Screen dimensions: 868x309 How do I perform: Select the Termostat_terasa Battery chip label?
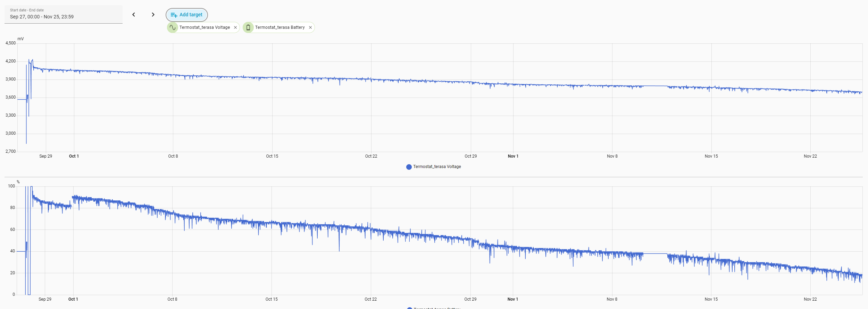pyautogui.click(x=280, y=27)
